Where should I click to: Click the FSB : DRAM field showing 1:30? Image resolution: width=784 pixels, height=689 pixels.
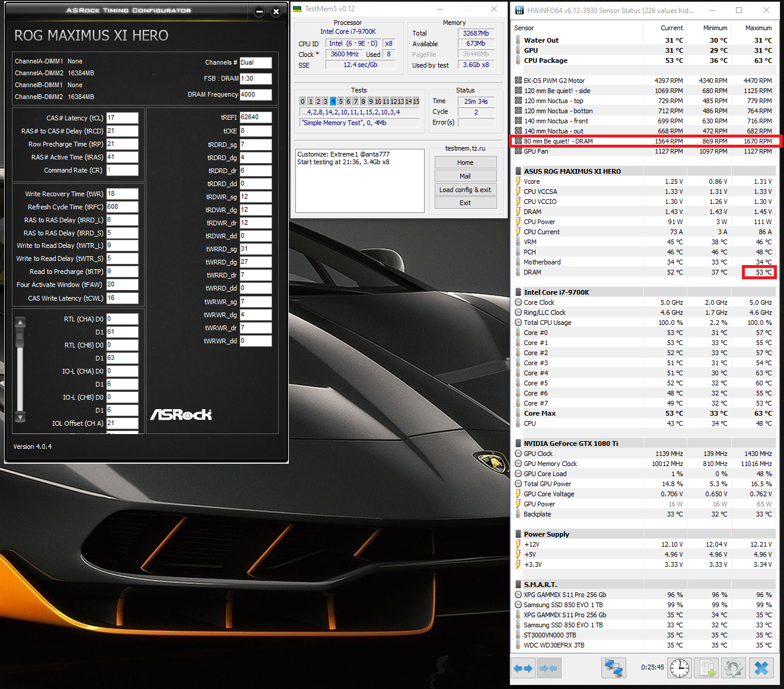(256, 78)
